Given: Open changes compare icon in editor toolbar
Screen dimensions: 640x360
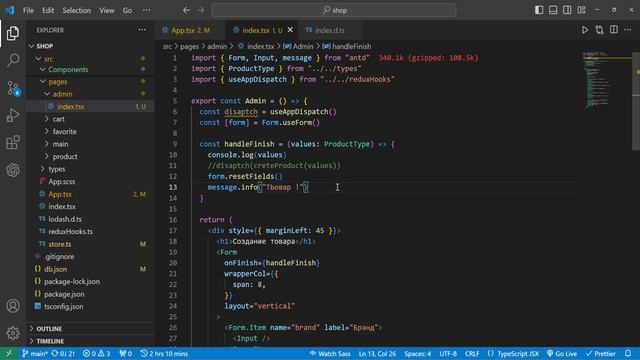Looking at the screenshot, I should coord(599,30).
